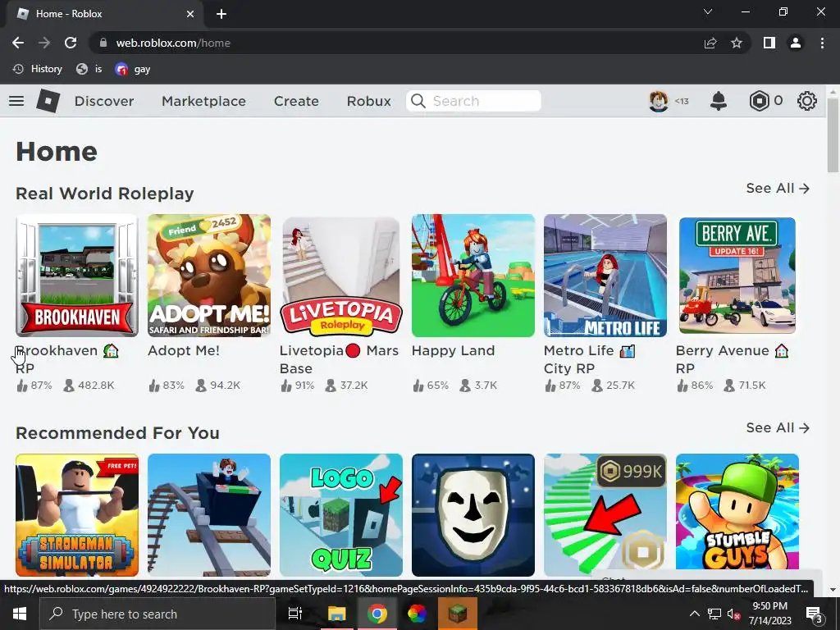Open the 'gay' bookmark
Viewport: 840px width, 630px height.
133,69
